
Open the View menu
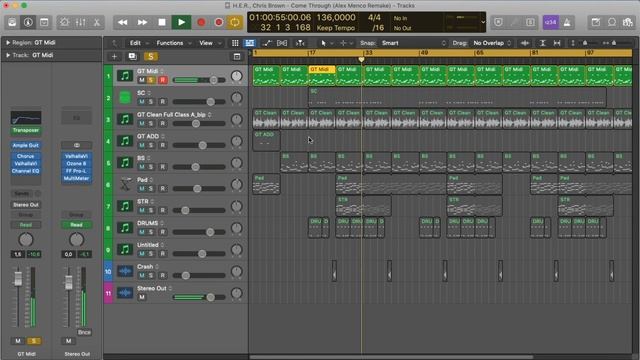210,43
